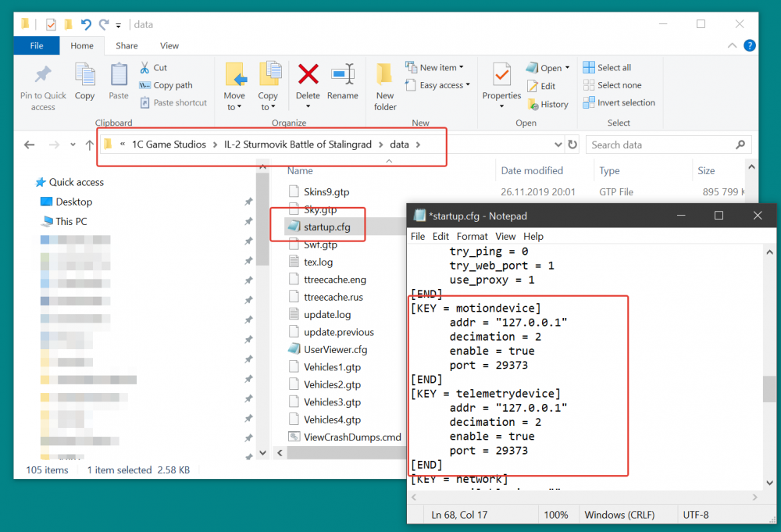This screenshot has width=781, height=532.
Task: Open Notepad Help menu
Action: coord(533,237)
